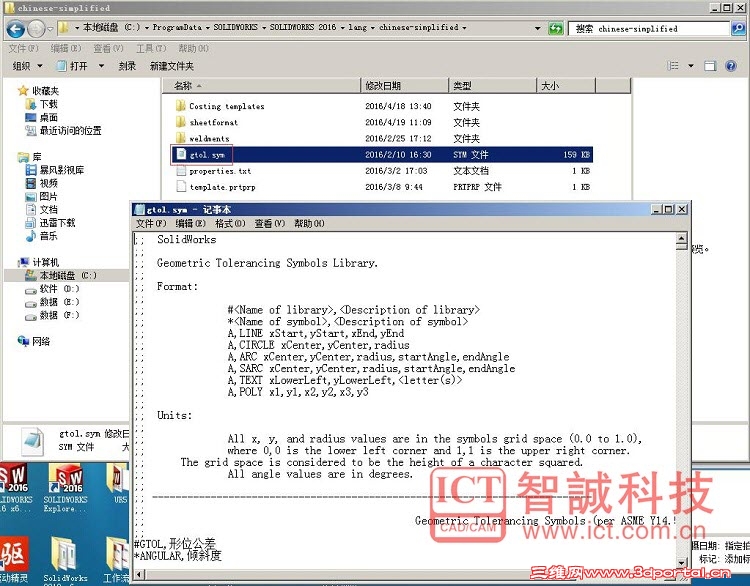Open the 迅雷下载 library
The height and width of the screenshot is (586, 750).
click(x=50, y=222)
